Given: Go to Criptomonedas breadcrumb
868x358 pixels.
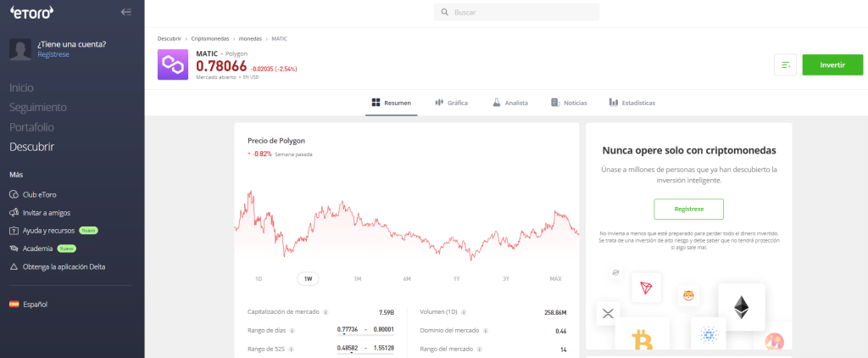Looking at the screenshot, I should (x=210, y=39).
